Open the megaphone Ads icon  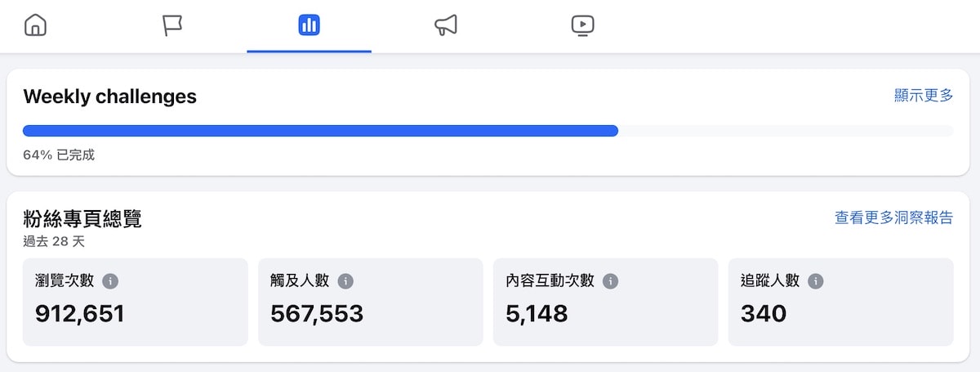pyautogui.click(x=446, y=25)
